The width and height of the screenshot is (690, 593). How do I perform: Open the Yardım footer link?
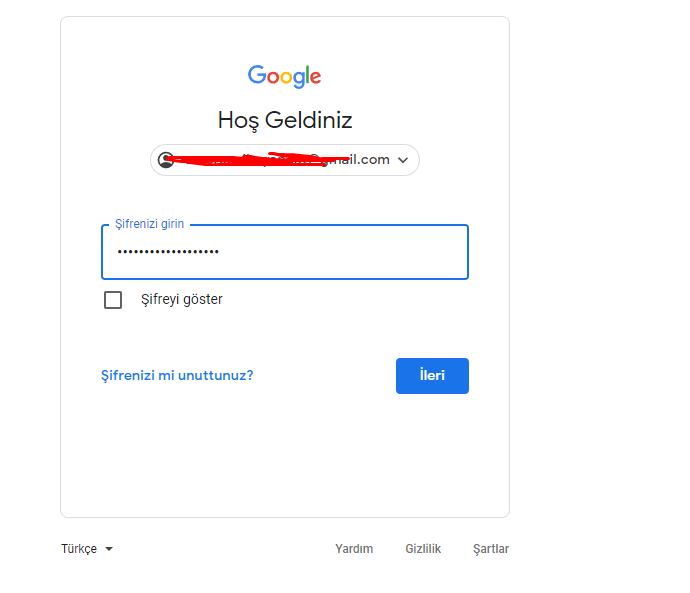(x=354, y=549)
